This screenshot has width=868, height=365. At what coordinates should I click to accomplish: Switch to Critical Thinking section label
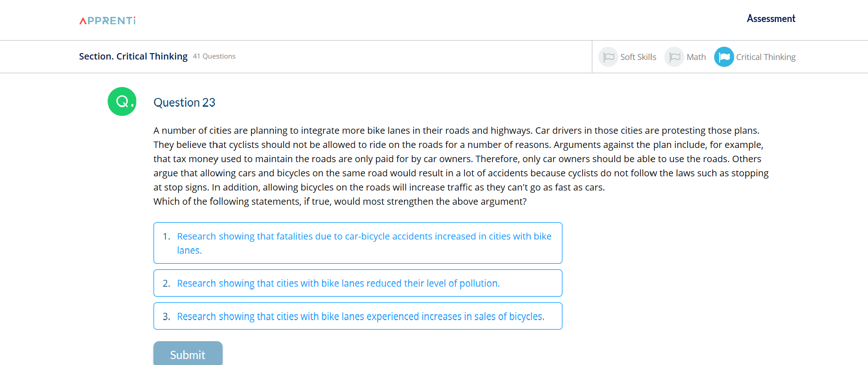tap(766, 57)
